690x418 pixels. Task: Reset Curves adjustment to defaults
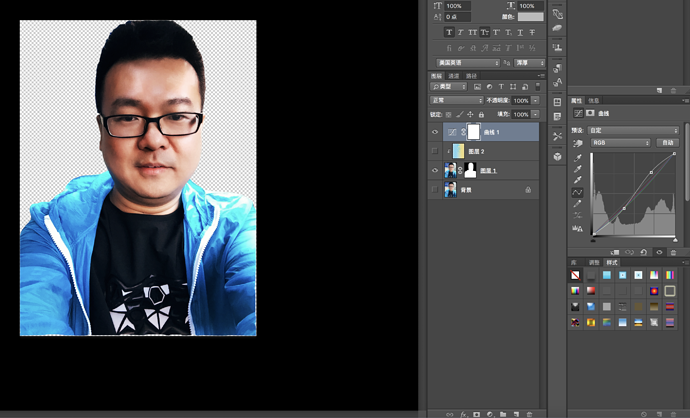[644, 252]
